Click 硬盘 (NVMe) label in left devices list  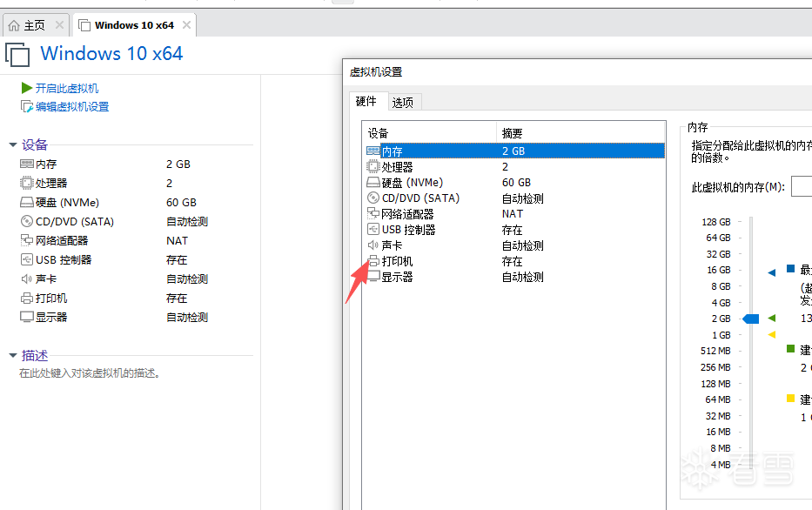coord(67,203)
